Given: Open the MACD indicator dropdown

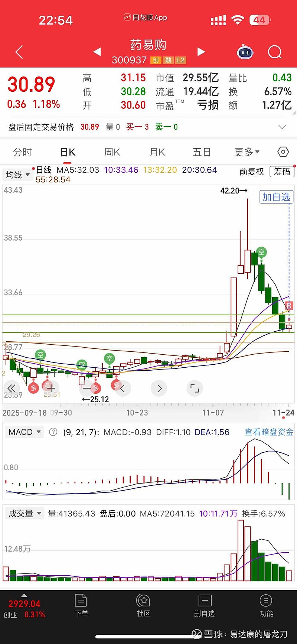Looking at the screenshot, I should point(25,432).
